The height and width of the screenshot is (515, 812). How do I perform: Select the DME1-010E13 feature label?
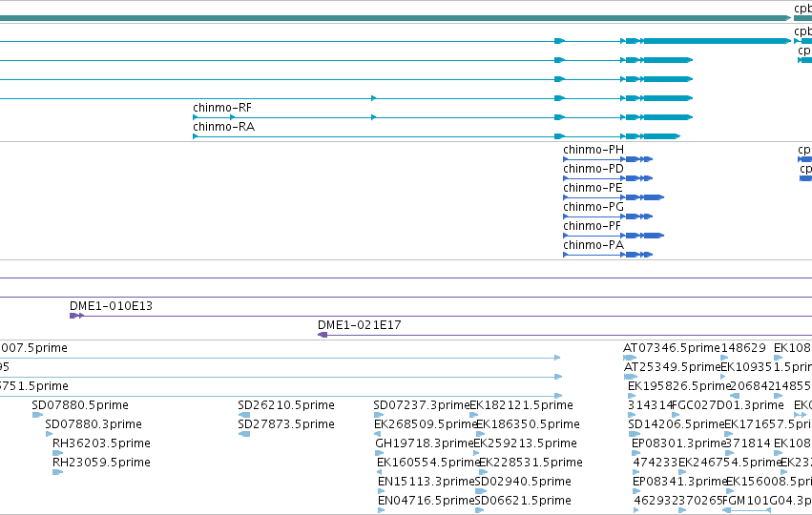point(112,306)
